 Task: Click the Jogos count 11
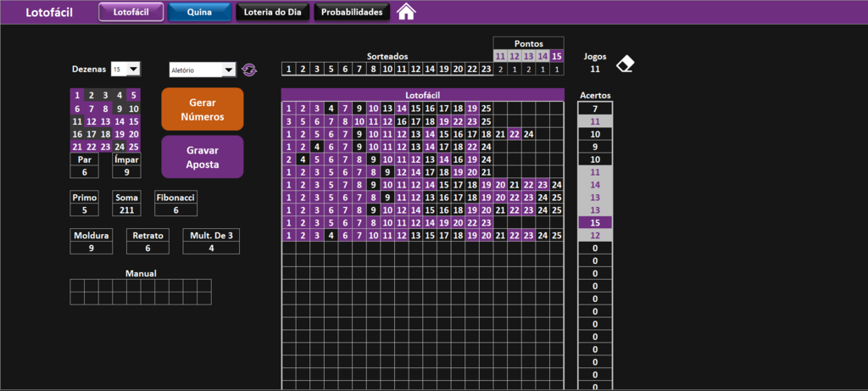[x=595, y=70]
